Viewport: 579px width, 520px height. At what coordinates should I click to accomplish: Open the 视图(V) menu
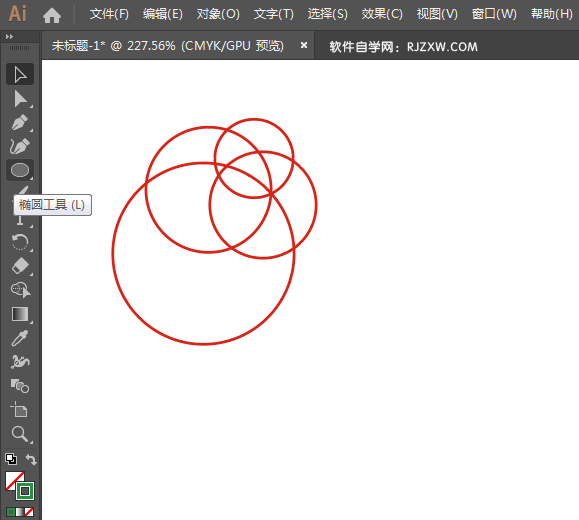[437, 14]
